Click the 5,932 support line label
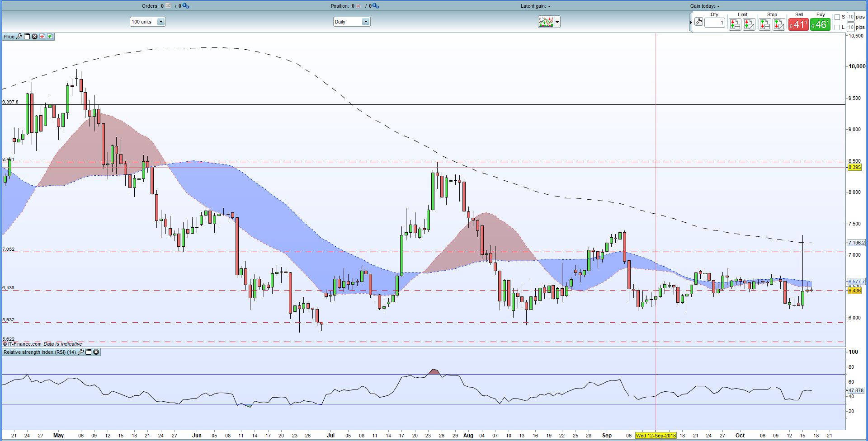868x441 pixels. click(x=9, y=320)
